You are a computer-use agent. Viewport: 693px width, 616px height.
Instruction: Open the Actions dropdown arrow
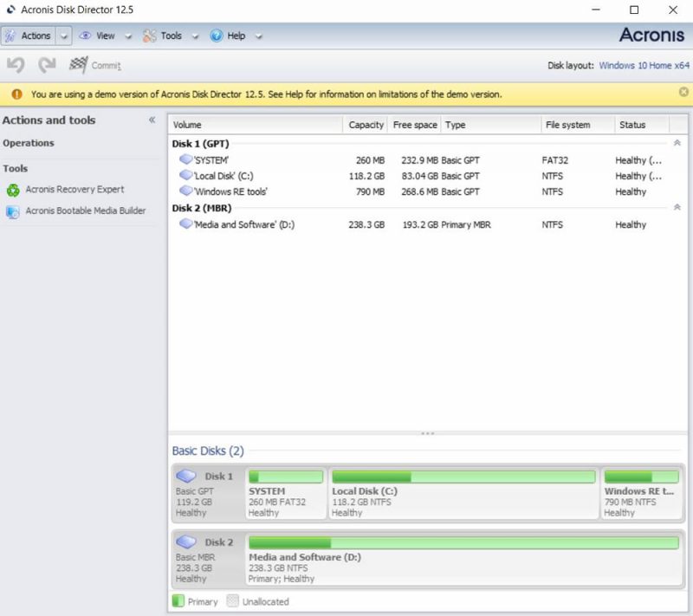tap(62, 36)
